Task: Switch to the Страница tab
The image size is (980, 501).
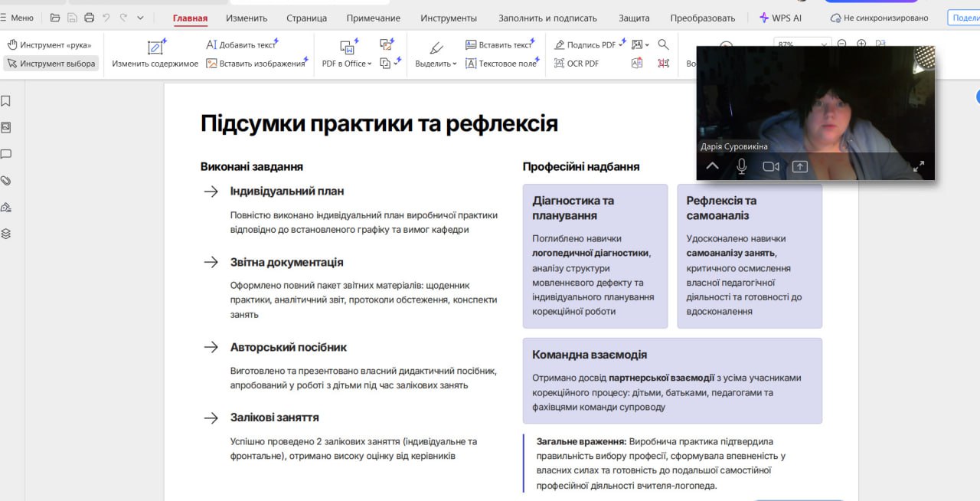Action: [306, 18]
